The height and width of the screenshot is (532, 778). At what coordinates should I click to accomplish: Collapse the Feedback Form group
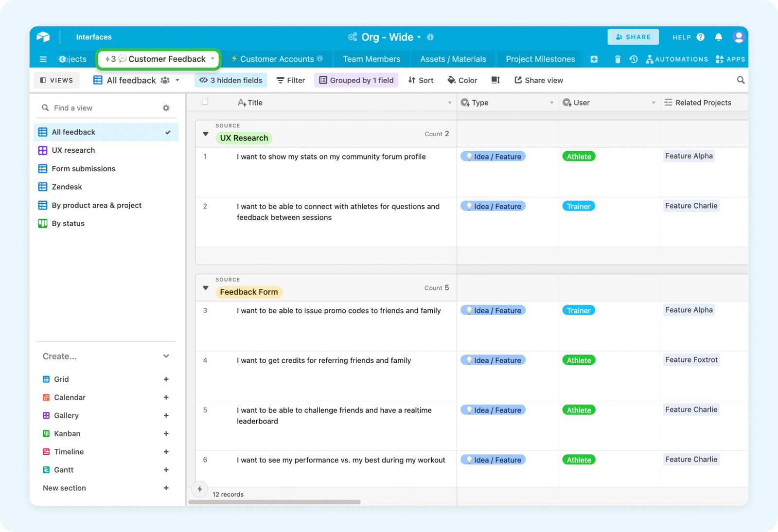point(206,288)
